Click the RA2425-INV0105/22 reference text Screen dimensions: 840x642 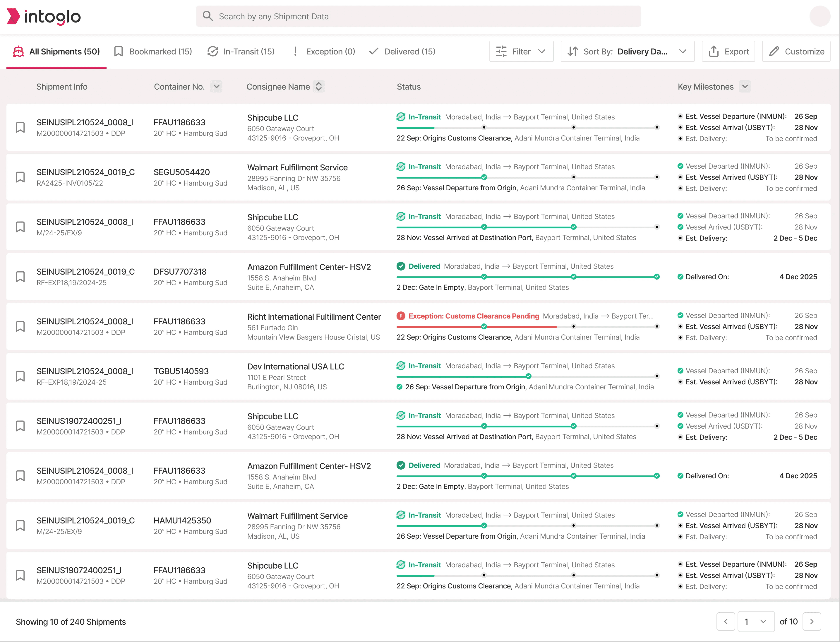[x=70, y=183]
